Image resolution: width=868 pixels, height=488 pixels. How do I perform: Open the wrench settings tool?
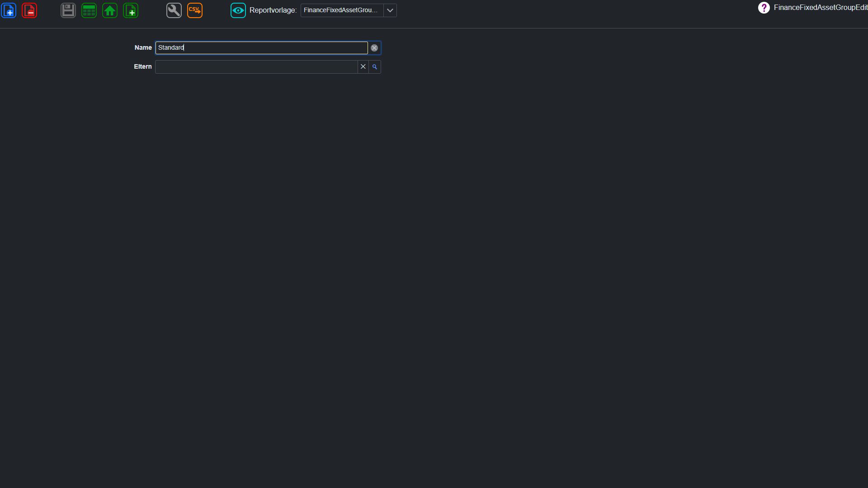coord(174,10)
